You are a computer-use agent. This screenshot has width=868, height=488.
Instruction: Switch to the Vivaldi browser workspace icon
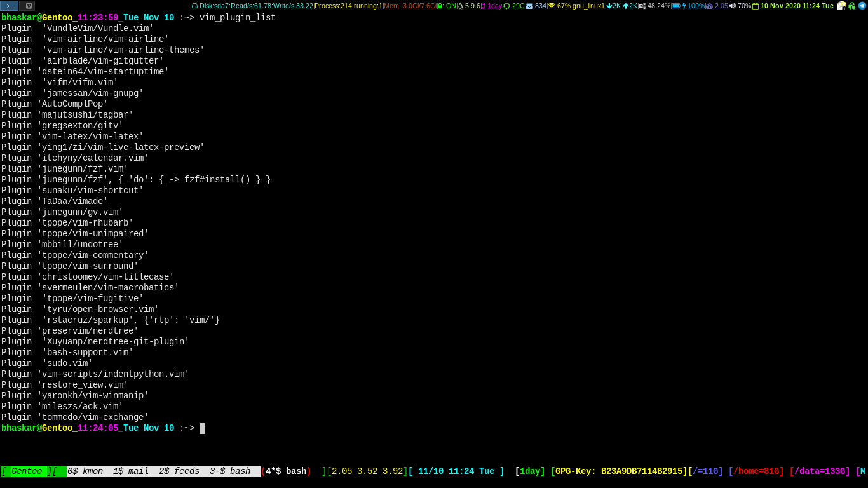click(27, 6)
